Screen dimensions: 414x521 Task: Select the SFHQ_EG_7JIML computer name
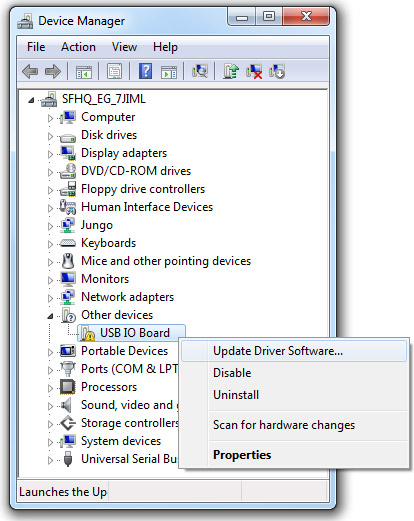(104, 99)
